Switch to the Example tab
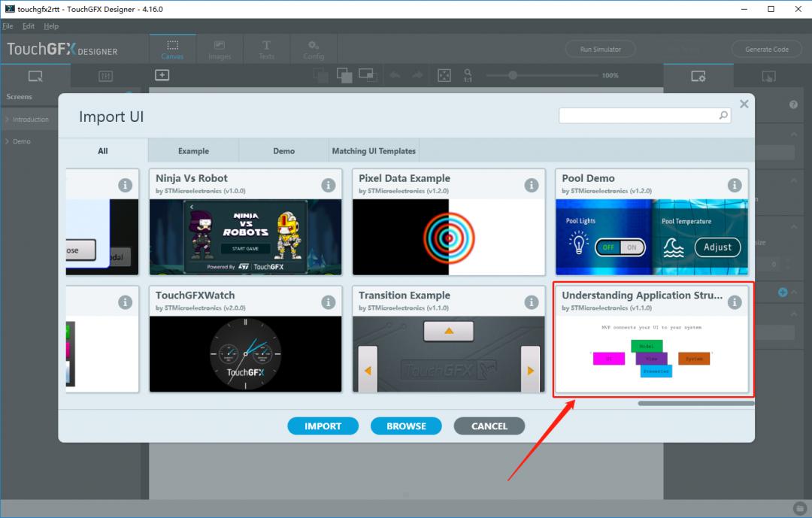Image resolution: width=812 pixels, height=518 pixels. click(193, 151)
